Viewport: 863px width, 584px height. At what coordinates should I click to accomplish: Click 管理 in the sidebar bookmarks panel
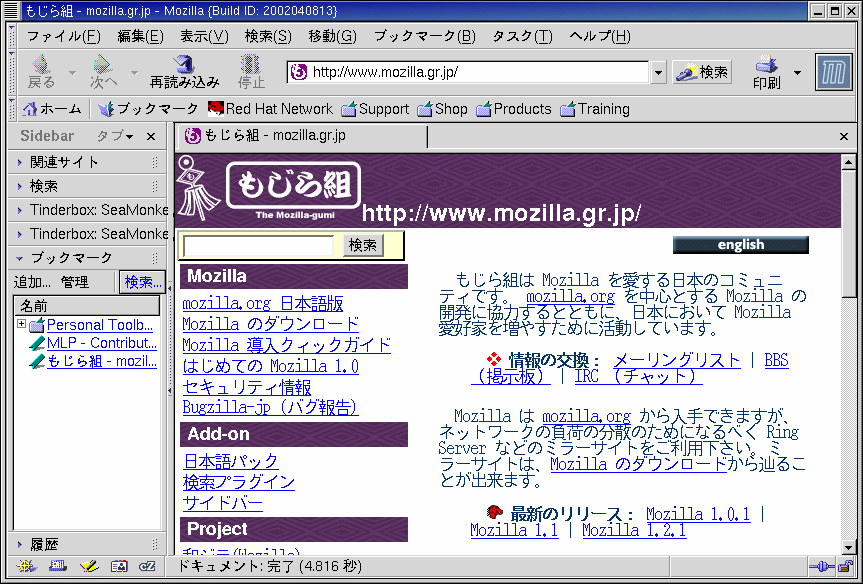pos(75,282)
